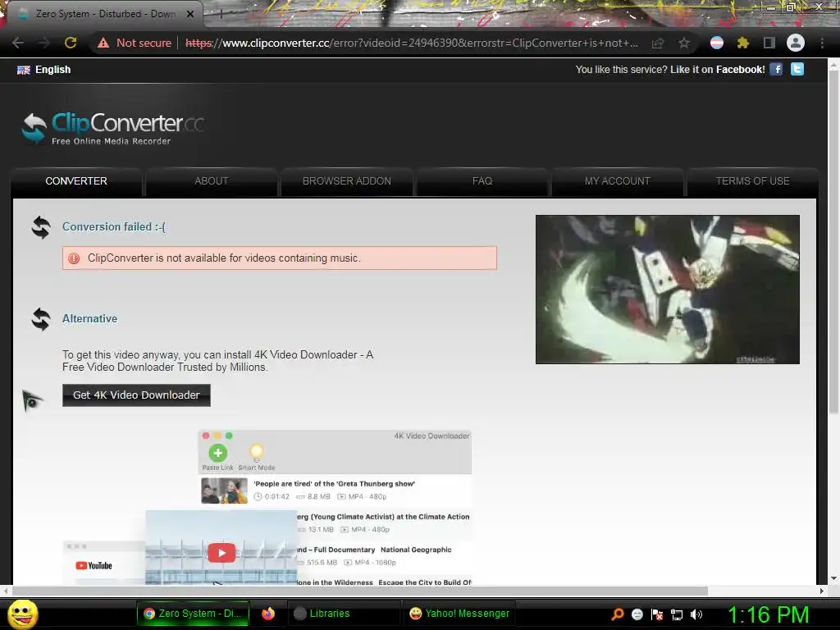
Task: Click the Alternative heading
Action: 89,319
